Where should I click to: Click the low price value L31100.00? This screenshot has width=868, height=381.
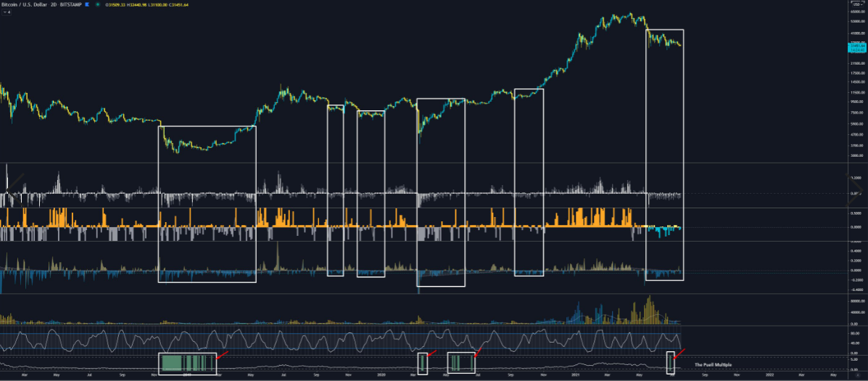click(157, 4)
